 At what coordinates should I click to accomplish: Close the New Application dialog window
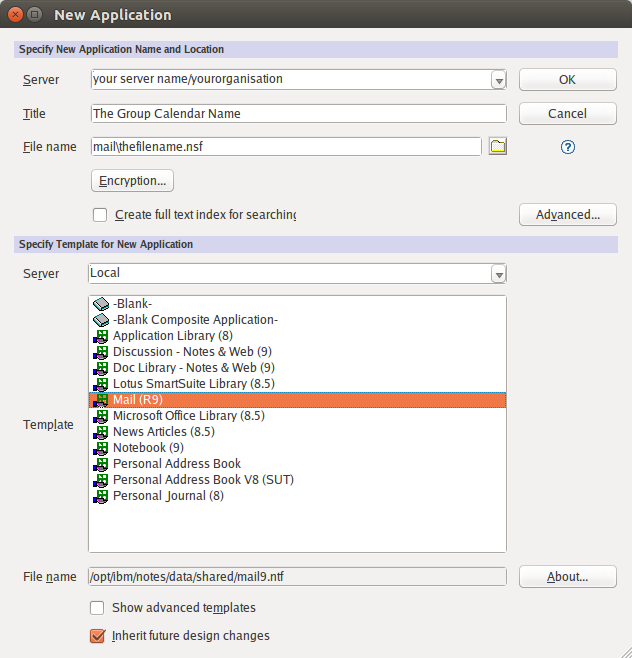[13, 15]
